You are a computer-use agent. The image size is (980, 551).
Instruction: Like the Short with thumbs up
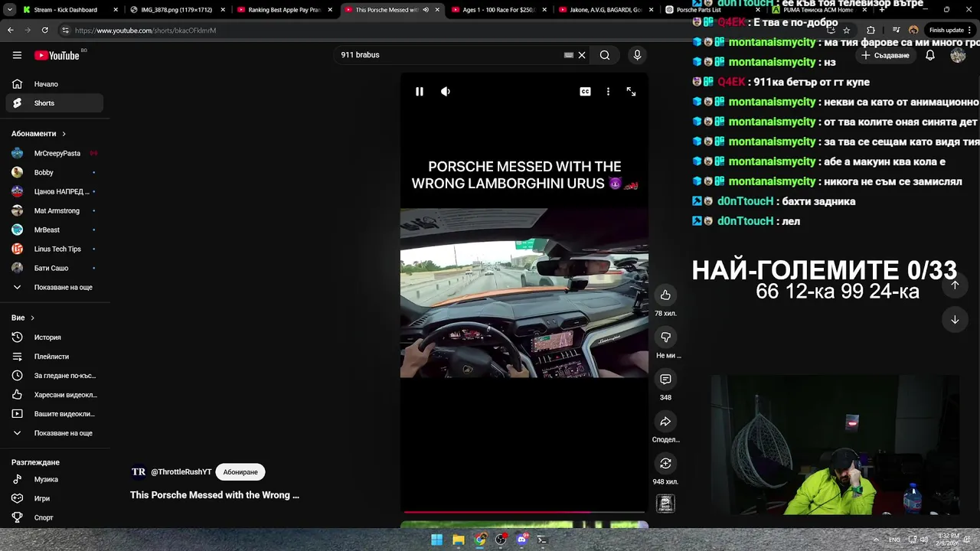point(665,295)
